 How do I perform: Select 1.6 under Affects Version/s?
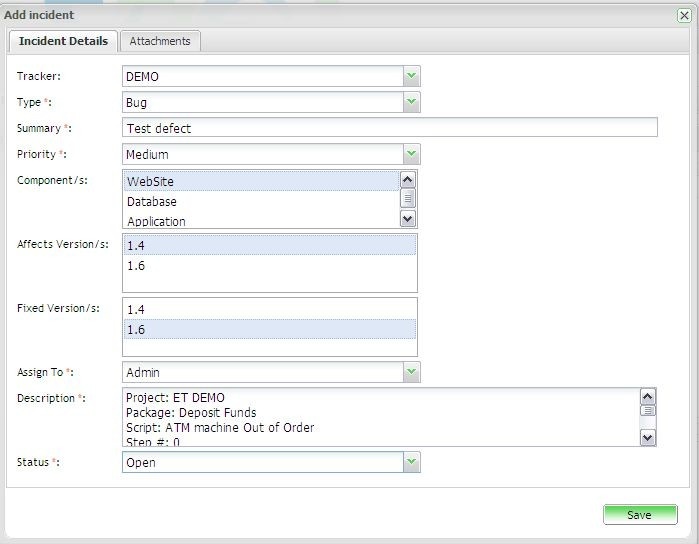pyautogui.click(x=269, y=267)
